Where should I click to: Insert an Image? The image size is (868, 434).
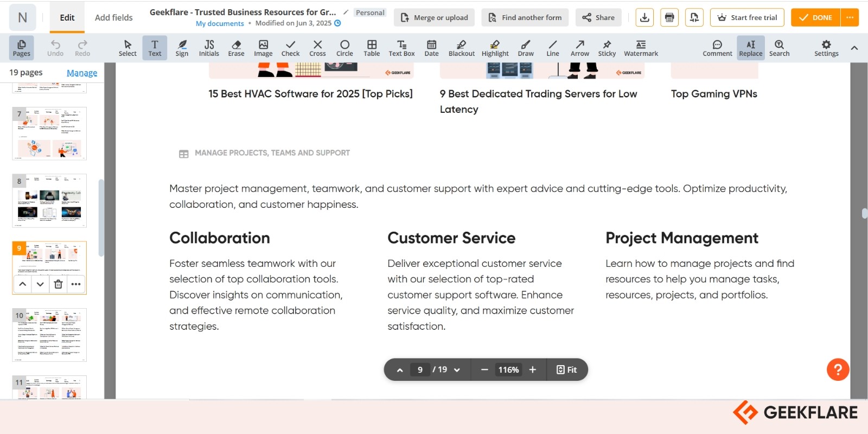tap(263, 48)
